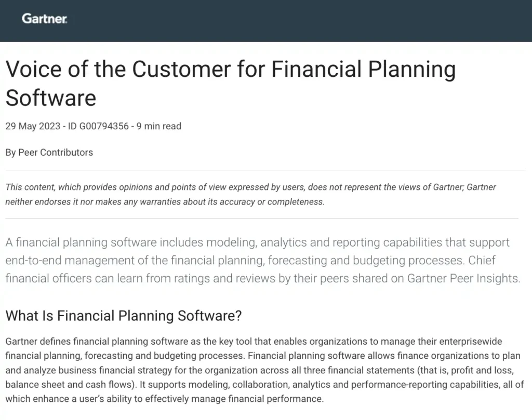Click the "9 min read" label
Viewport: 532px width, 420px height.
[159, 126]
